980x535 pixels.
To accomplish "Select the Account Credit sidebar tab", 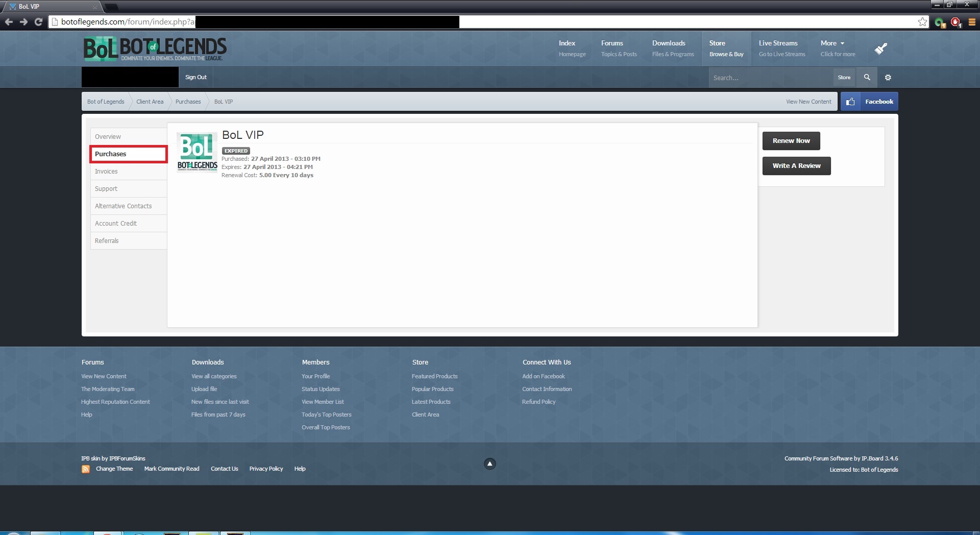I will (129, 224).
